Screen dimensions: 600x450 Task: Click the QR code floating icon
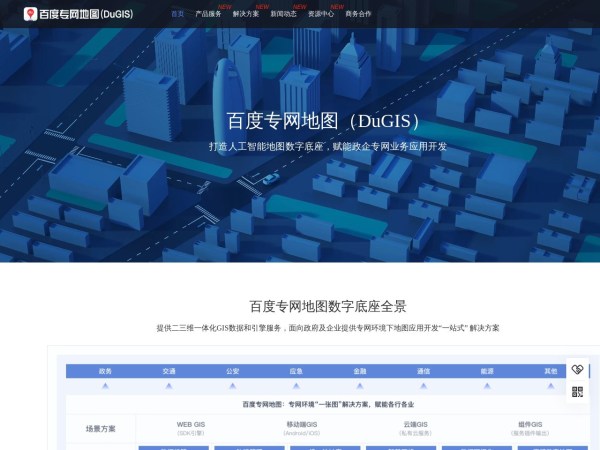coord(577,392)
